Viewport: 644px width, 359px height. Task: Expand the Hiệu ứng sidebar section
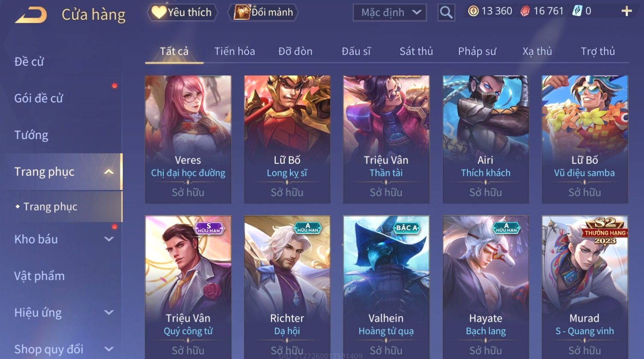pyautogui.click(x=109, y=313)
